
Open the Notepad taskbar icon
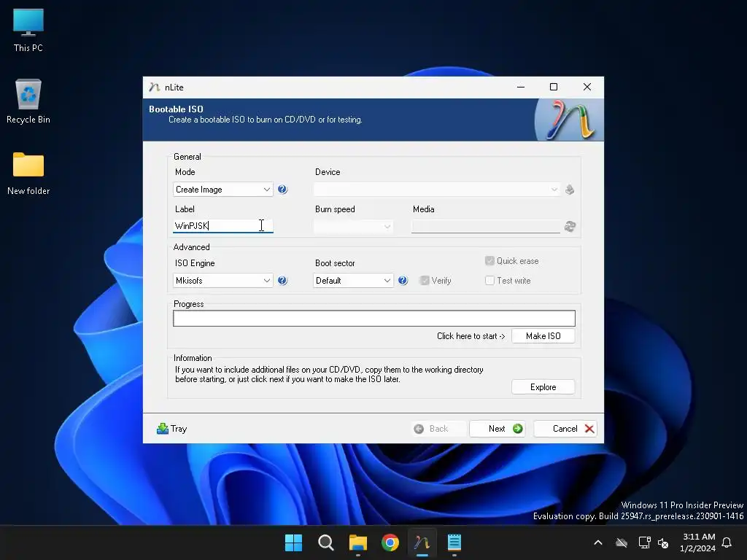(454, 542)
